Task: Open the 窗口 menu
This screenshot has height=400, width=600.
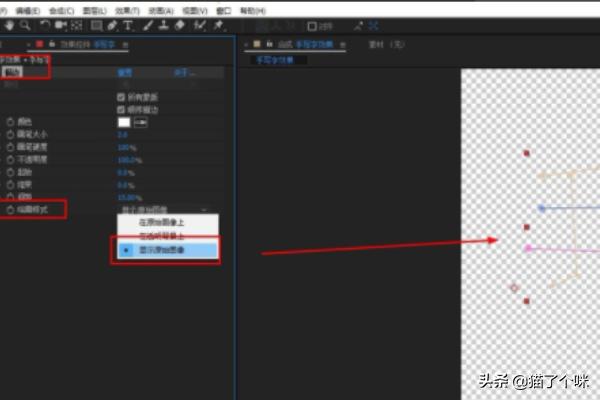Action: click(223, 11)
